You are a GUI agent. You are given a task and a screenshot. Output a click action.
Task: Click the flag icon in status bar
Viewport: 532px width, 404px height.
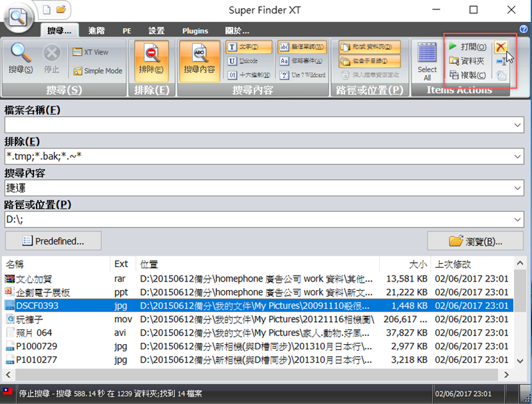pos(7,391)
